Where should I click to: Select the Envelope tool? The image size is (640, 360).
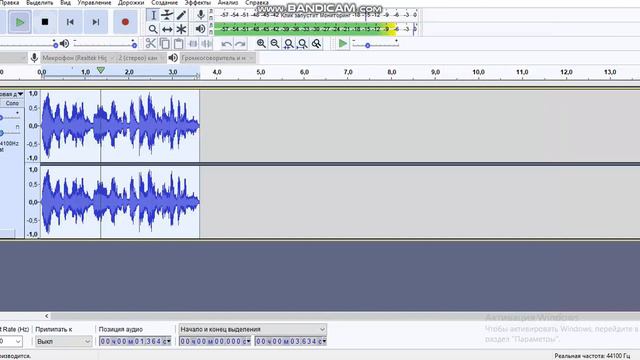(167, 15)
